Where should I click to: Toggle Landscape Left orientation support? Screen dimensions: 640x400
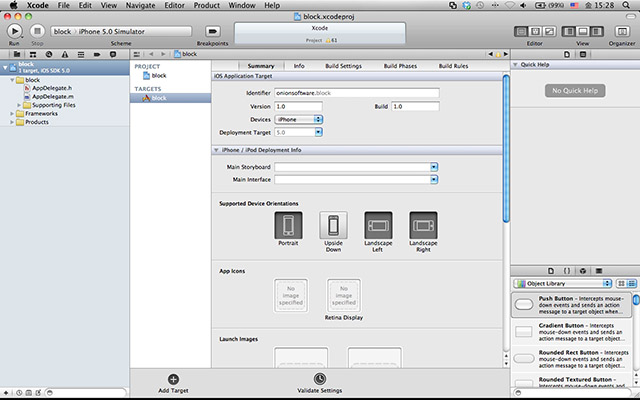point(378,225)
